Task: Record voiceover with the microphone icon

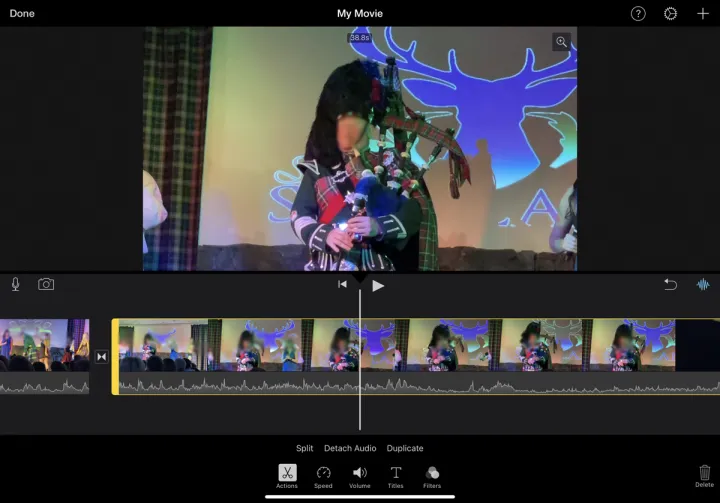Action: click(16, 285)
